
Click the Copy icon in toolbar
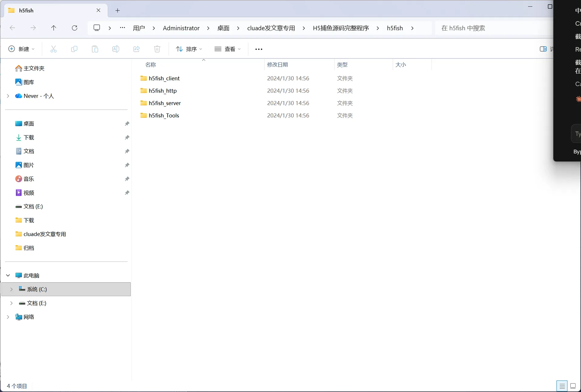pos(74,49)
